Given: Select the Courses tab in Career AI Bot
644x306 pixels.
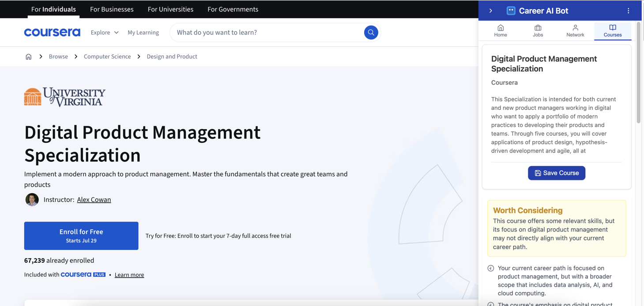Looking at the screenshot, I should click(613, 31).
